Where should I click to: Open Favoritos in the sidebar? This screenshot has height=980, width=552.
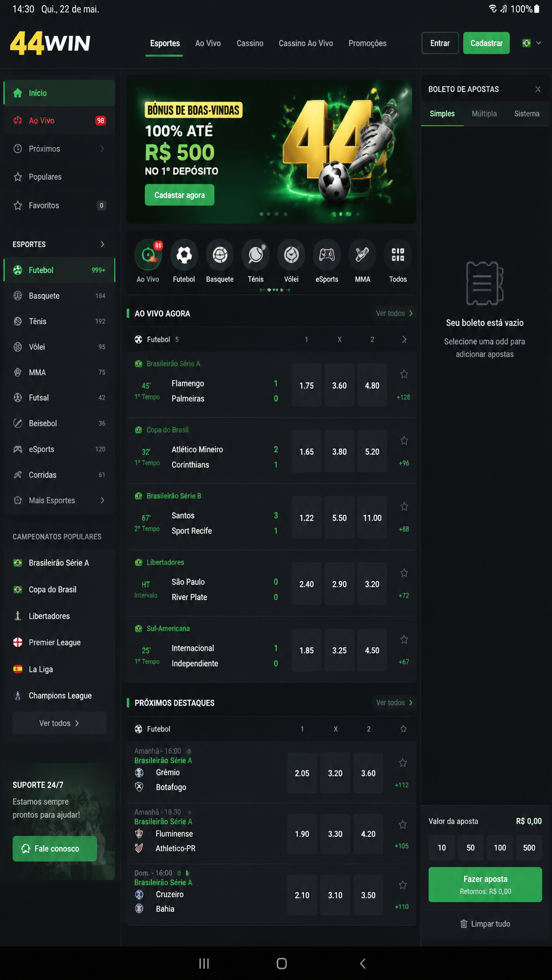(x=59, y=205)
